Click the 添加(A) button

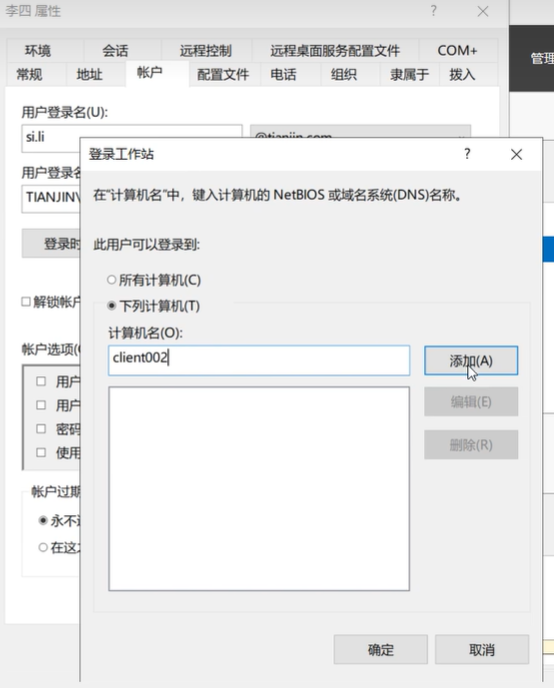click(x=471, y=361)
